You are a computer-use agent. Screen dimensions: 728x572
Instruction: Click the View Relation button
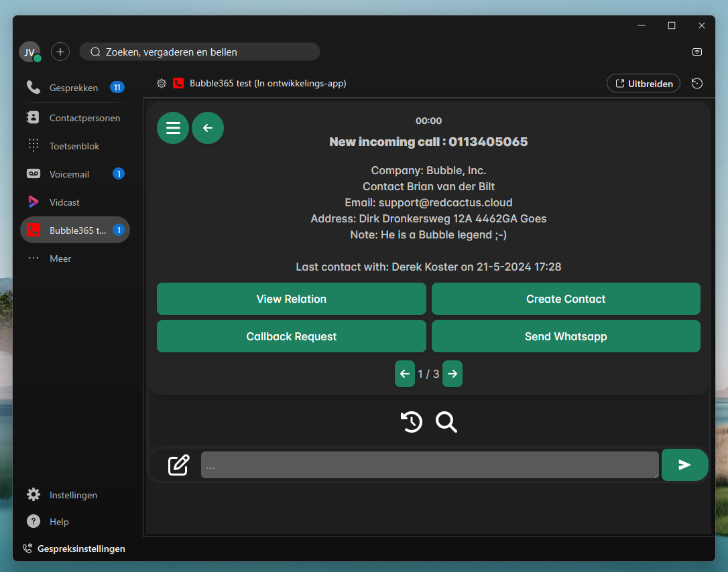click(291, 299)
